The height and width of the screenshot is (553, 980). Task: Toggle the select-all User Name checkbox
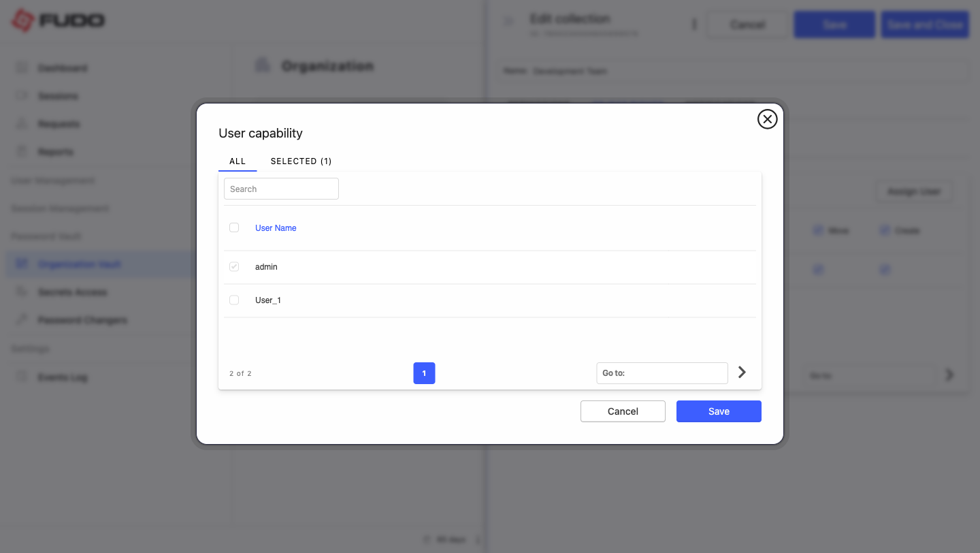point(234,227)
